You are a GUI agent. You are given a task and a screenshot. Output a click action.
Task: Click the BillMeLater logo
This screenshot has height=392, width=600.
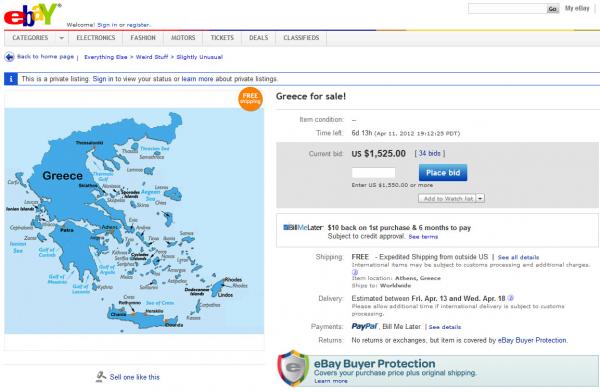tap(303, 228)
